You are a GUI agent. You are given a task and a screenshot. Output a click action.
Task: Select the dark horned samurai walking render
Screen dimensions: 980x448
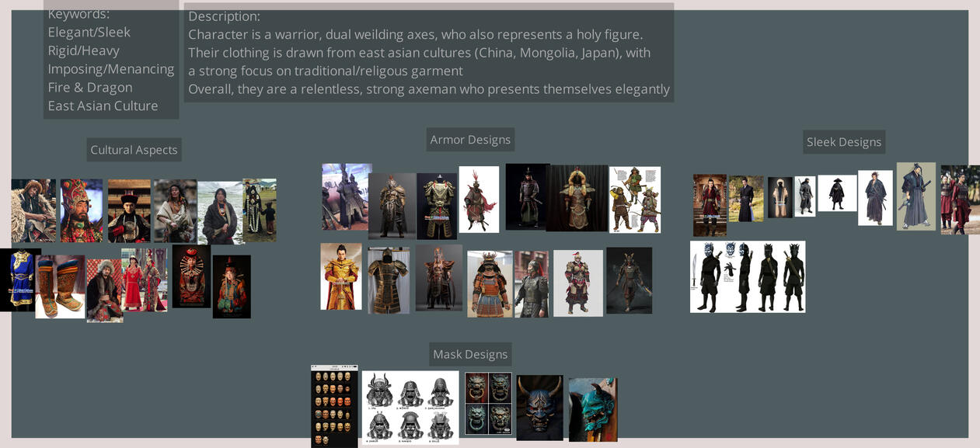pyautogui.click(x=630, y=280)
